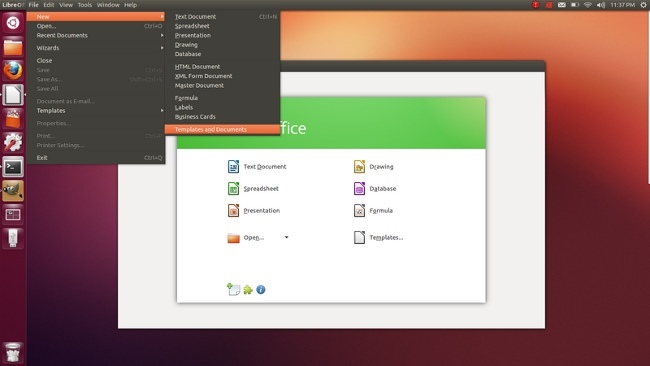Select Formula in New submenu
Viewport: 650px width, 366px height.
(222, 98)
